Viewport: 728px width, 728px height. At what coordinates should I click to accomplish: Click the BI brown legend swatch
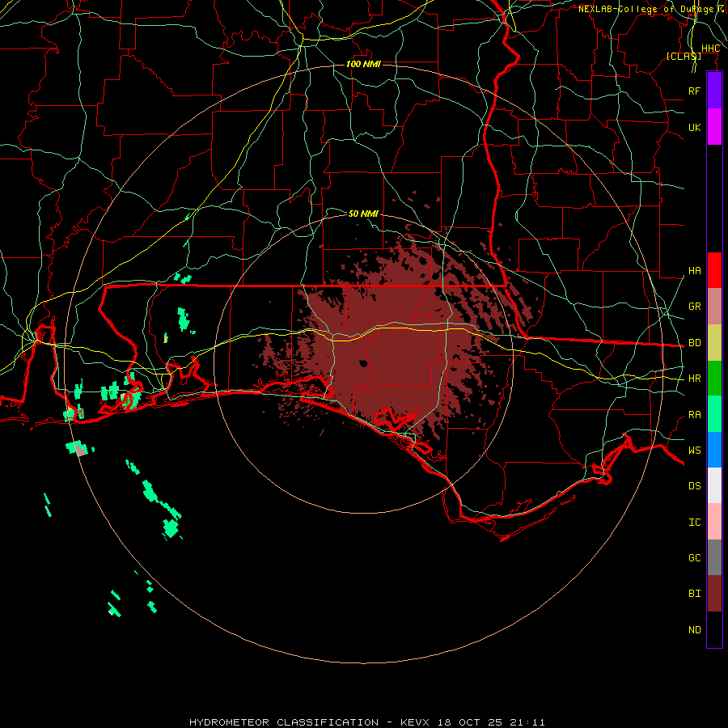click(x=714, y=594)
